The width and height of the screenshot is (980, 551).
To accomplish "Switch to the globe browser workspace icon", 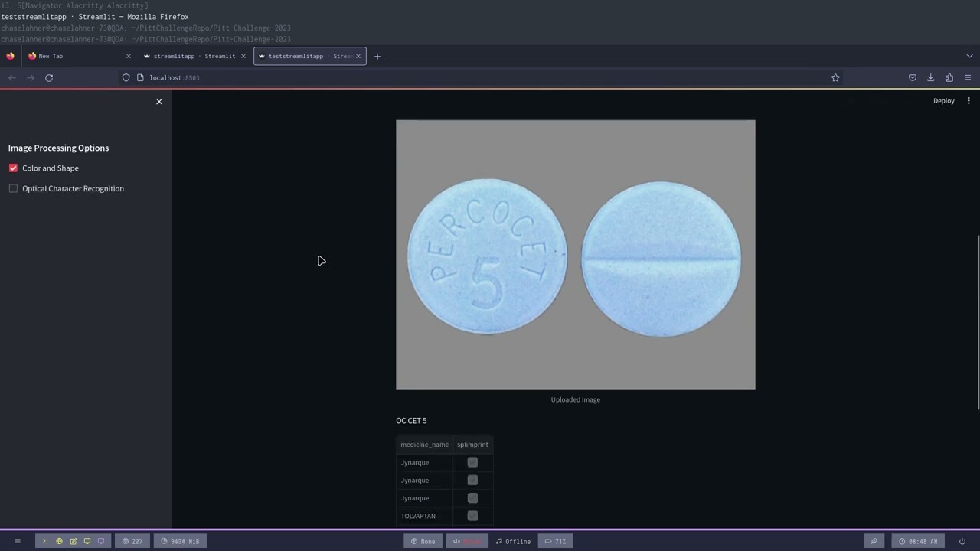I will tap(59, 541).
